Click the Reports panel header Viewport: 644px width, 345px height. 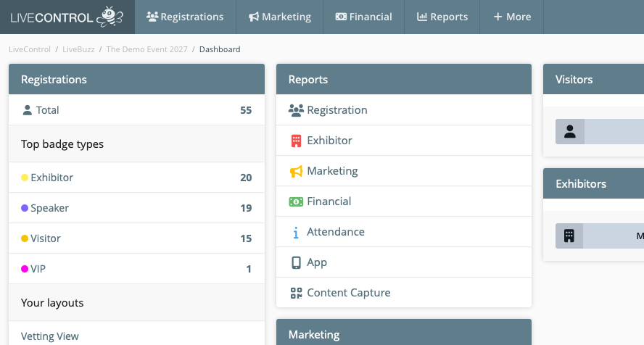[x=404, y=79]
